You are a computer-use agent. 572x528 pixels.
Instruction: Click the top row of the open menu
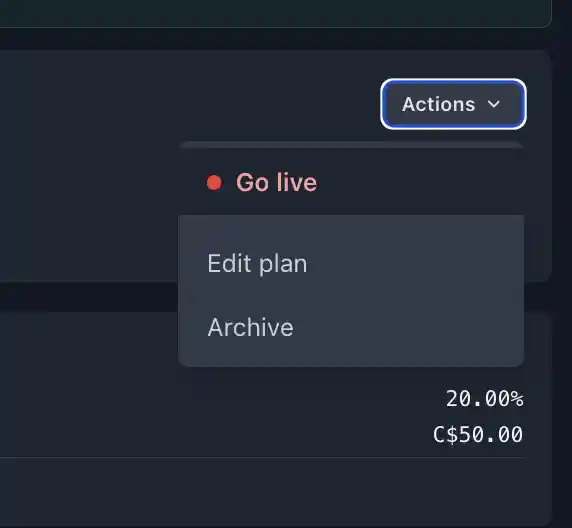click(351, 182)
